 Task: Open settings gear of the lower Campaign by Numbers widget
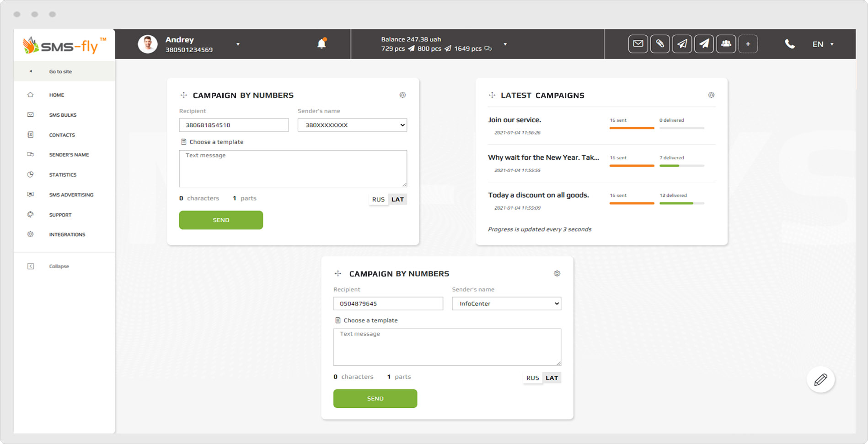click(557, 273)
